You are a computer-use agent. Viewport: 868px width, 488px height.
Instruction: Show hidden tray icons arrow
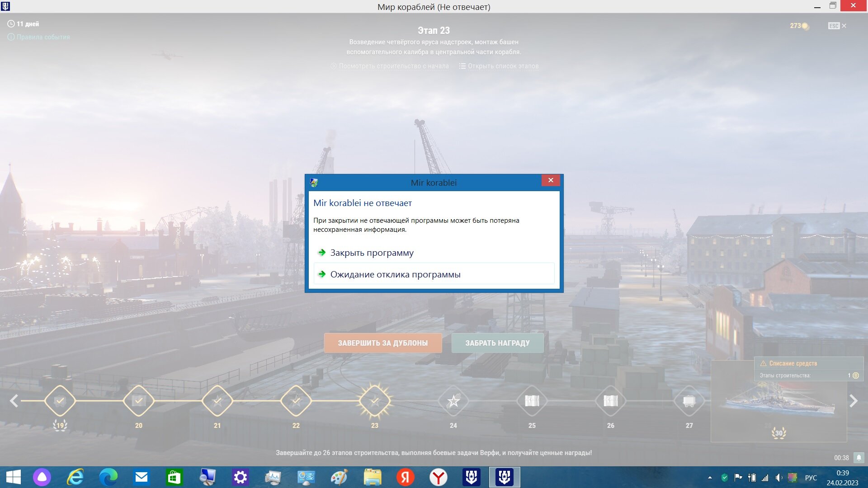pos(710,477)
